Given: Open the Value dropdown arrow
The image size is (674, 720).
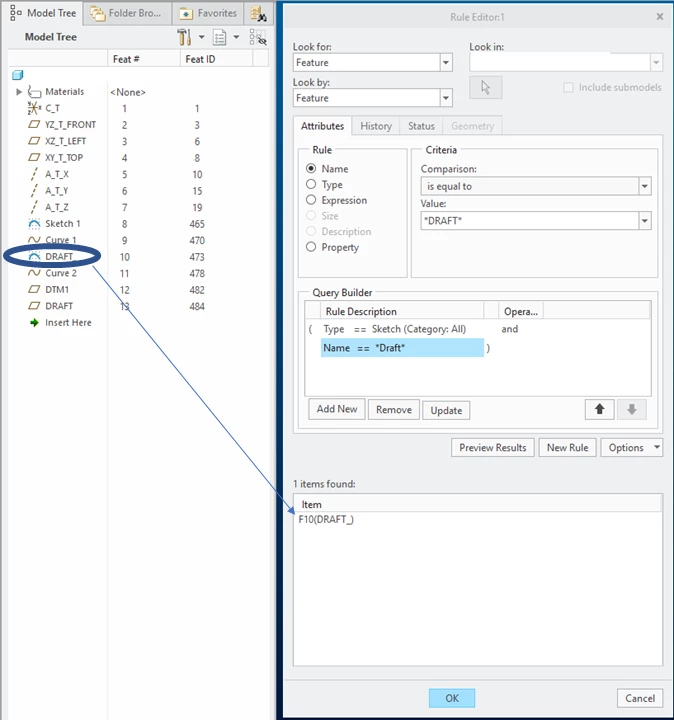Looking at the screenshot, I should (645, 221).
